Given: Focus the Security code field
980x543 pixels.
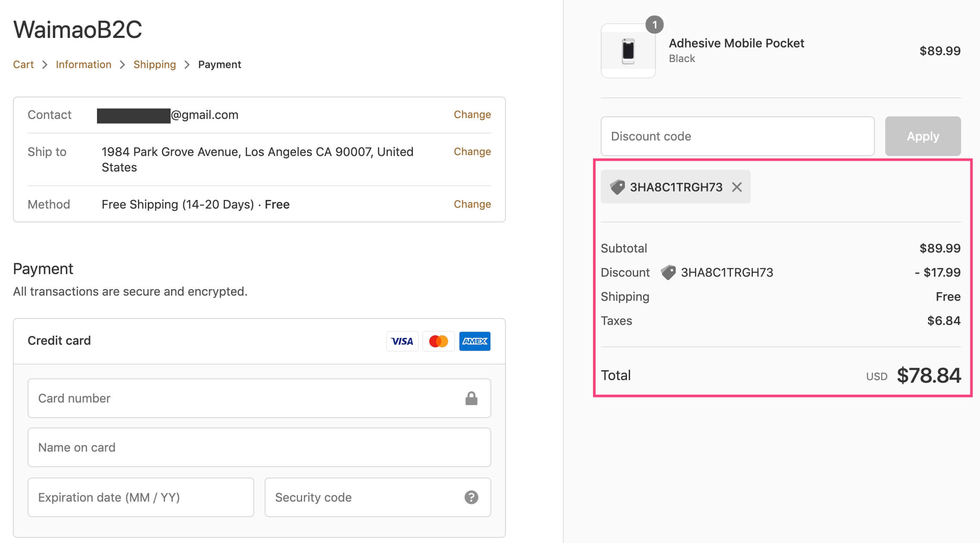Looking at the screenshot, I should pos(378,497).
